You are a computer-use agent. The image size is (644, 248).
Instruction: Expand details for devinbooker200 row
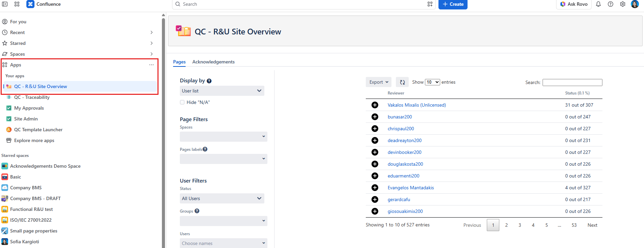(375, 152)
